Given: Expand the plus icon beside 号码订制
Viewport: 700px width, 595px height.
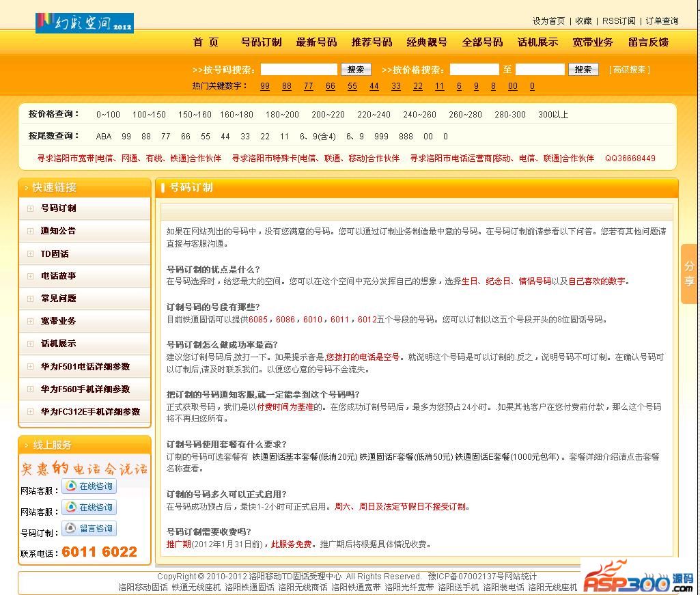Looking at the screenshot, I should (30, 208).
